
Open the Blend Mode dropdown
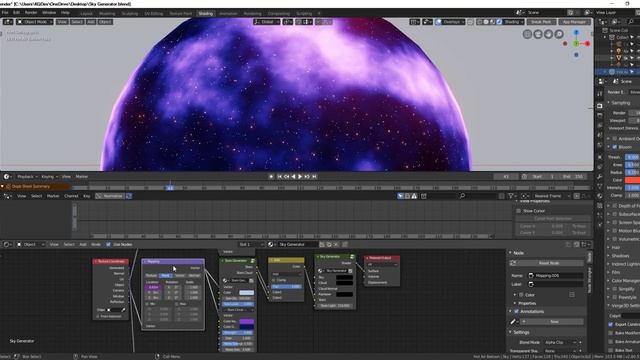[x=561, y=342]
